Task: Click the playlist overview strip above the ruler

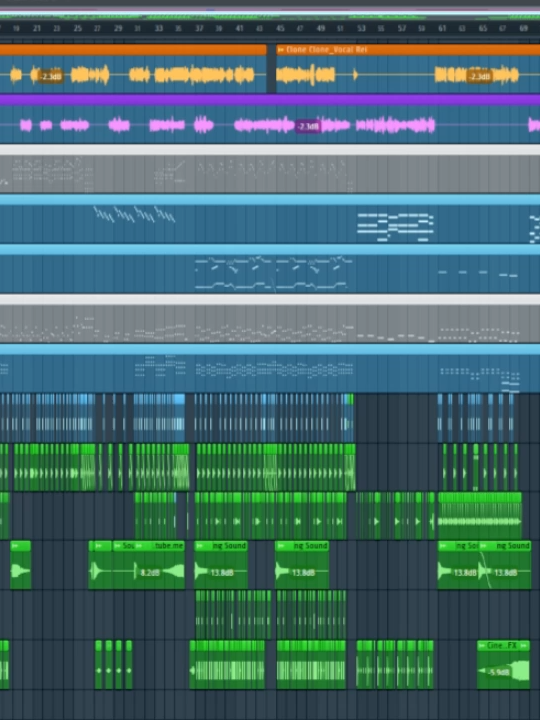Action: (x=270, y=14)
